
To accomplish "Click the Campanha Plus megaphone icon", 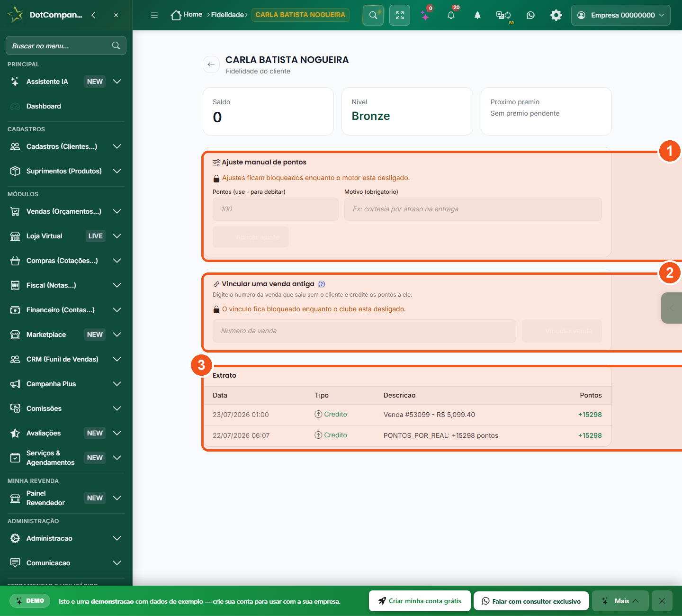I will click(x=15, y=384).
